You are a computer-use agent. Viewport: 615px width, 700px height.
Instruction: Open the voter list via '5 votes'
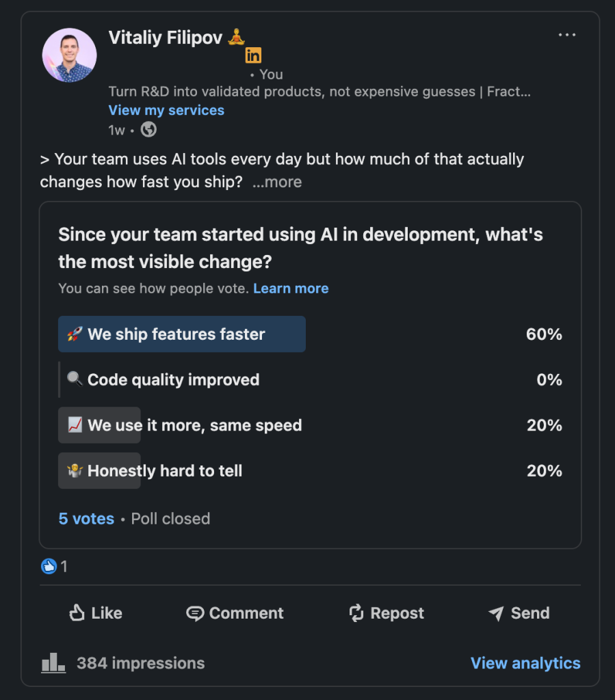86,518
